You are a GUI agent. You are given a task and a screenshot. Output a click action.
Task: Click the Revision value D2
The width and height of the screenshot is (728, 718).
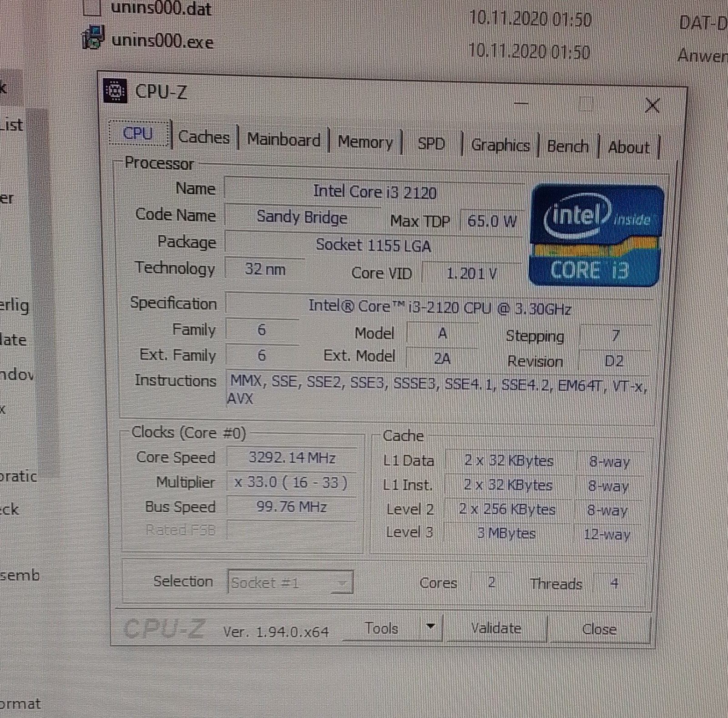614,361
